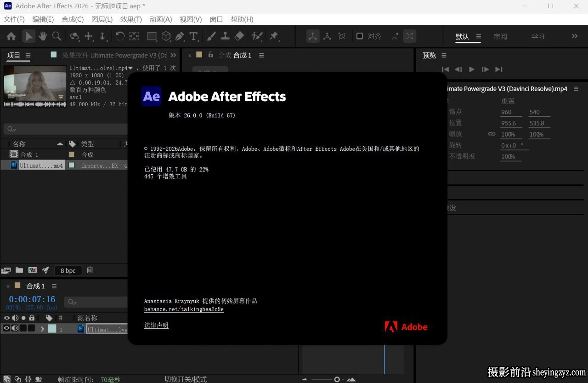Click the Local Axis mode icon
Image resolution: width=588 pixels, height=383 pixels.
pos(313,36)
